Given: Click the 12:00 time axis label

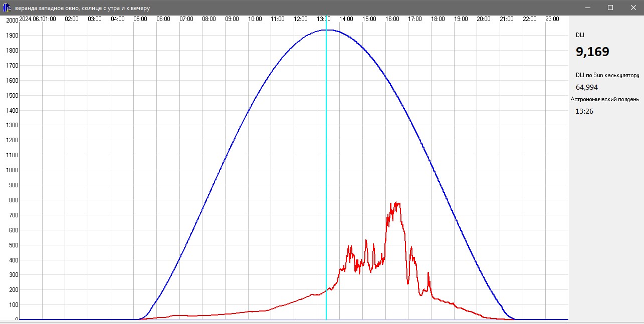Looking at the screenshot, I should click(x=301, y=19).
